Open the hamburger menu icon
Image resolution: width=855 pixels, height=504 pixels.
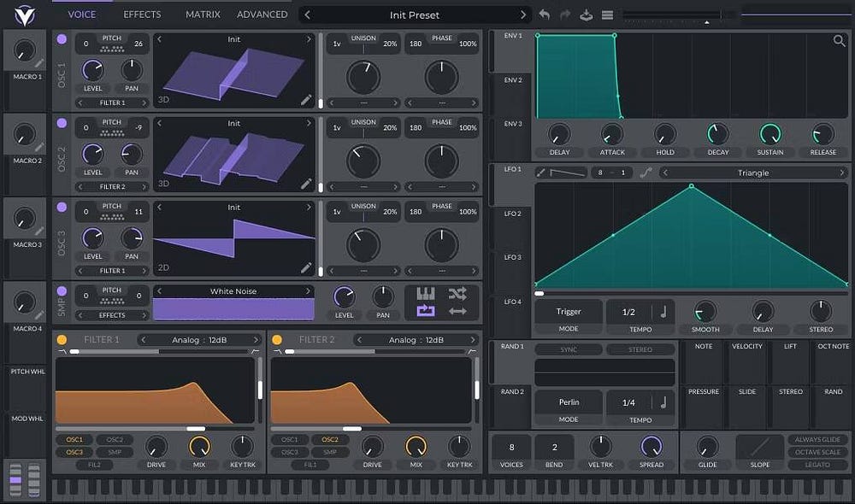(x=607, y=15)
